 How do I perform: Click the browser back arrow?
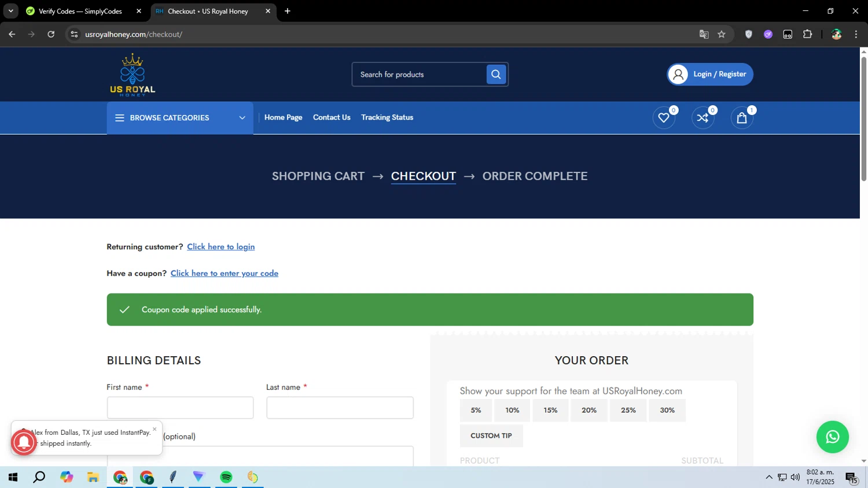pos(12,34)
